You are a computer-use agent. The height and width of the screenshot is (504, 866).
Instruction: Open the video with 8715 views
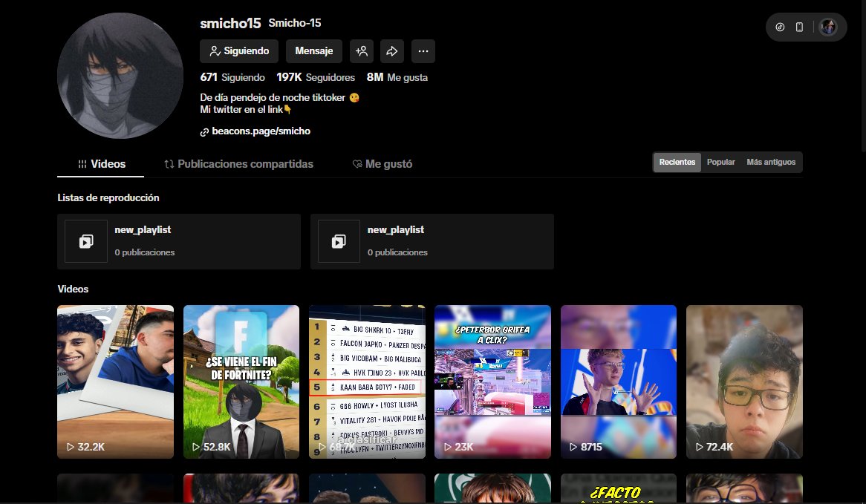(619, 382)
